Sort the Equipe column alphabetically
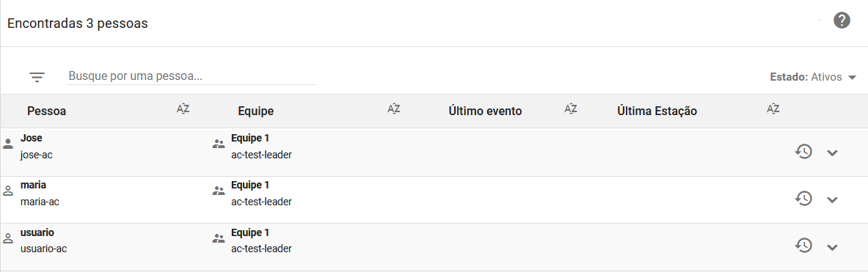 [x=393, y=109]
